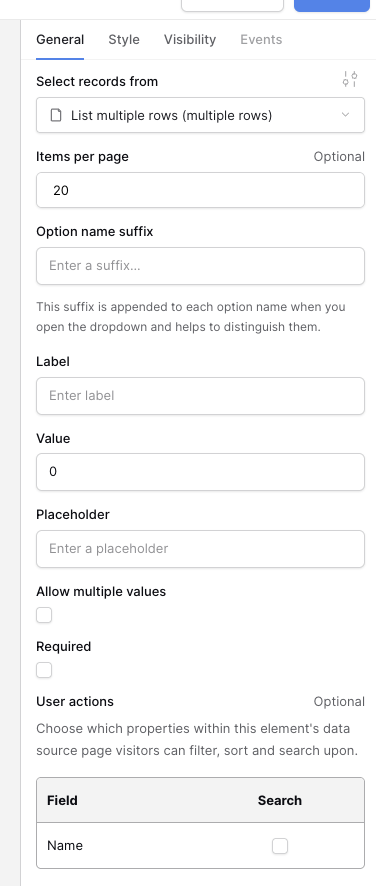Open the List multiple rows dropdown
376x886 pixels.
click(x=200, y=115)
